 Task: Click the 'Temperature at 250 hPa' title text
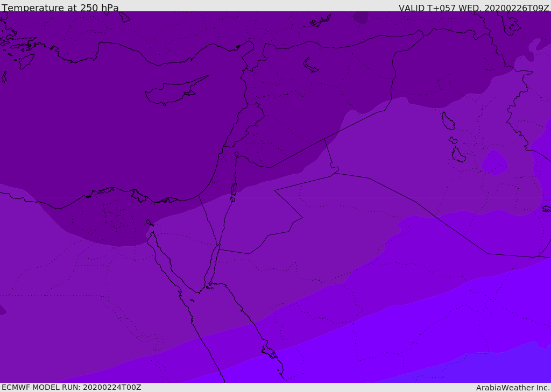(x=60, y=8)
